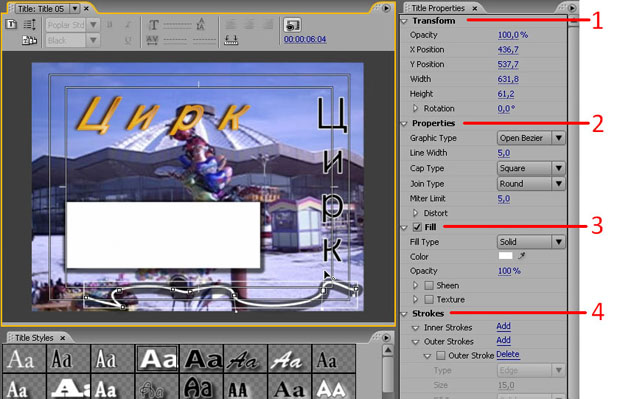Viewport: 620px width, 399px height.
Task: Click the white Fill Color swatch
Action: [505, 256]
